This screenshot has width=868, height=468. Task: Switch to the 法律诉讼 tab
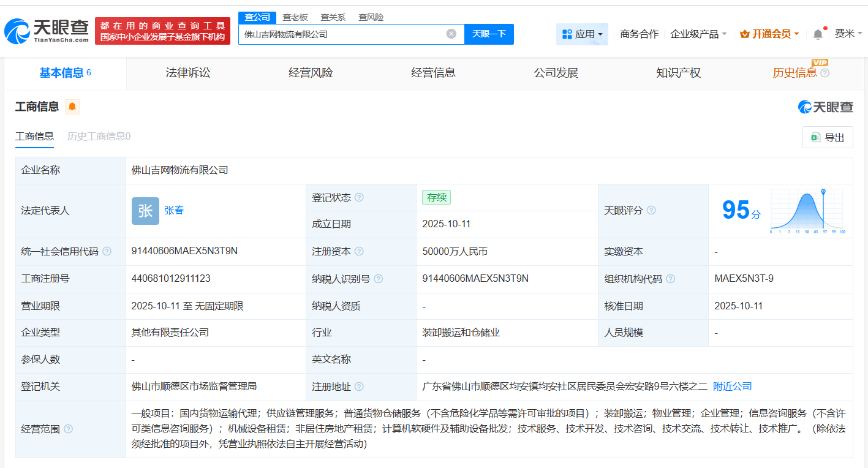point(188,73)
